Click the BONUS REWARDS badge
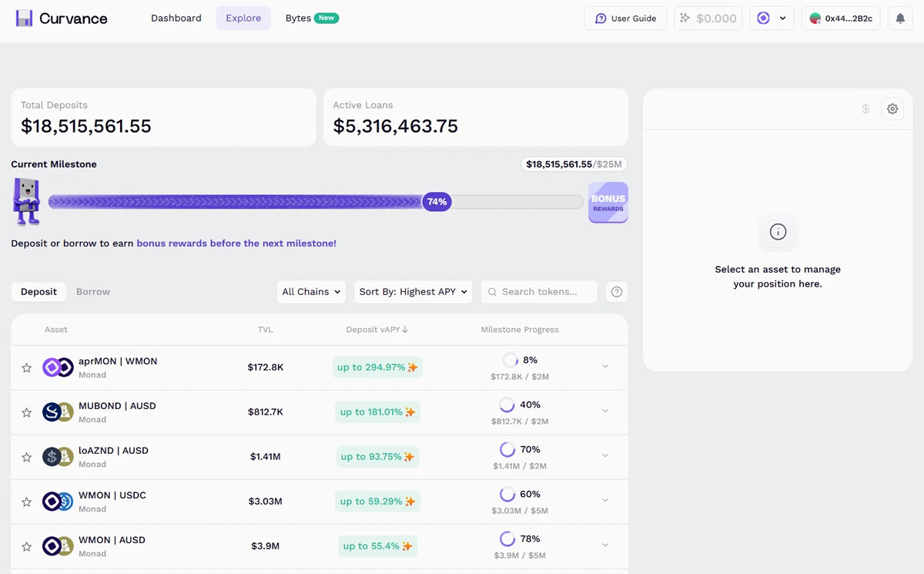Image resolution: width=924 pixels, height=574 pixels. (x=608, y=203)
